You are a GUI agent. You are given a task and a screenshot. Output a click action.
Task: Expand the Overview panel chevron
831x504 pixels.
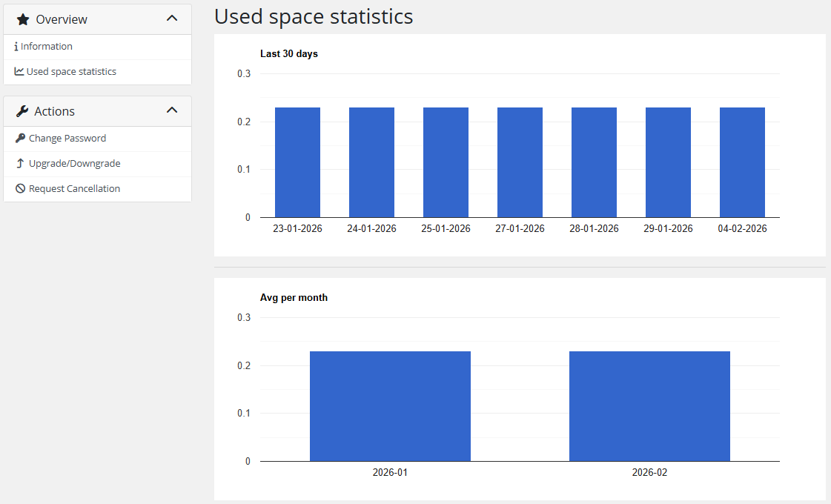point(171,19)
